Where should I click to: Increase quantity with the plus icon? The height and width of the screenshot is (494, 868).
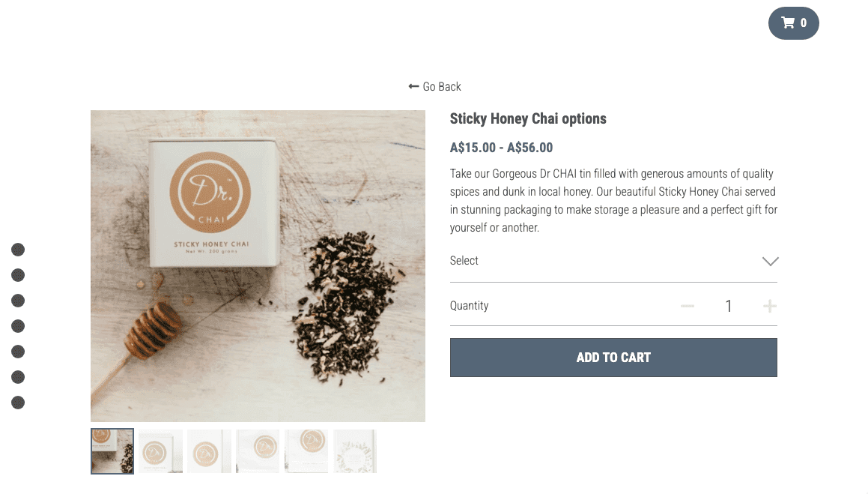point(769,307)
